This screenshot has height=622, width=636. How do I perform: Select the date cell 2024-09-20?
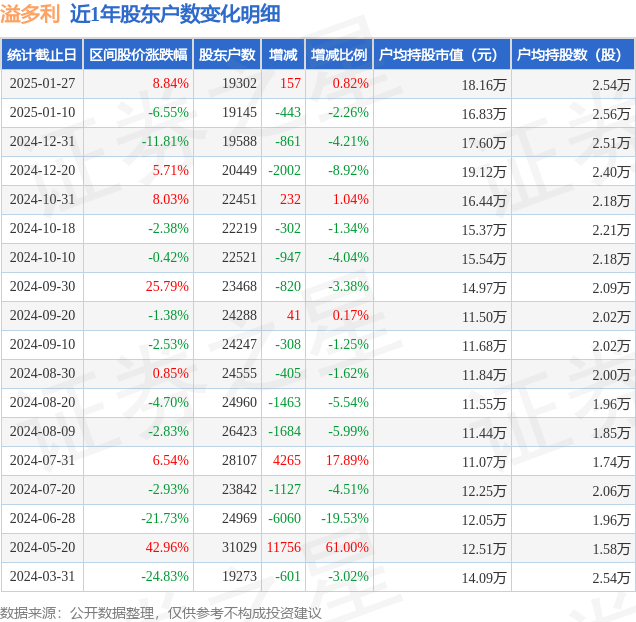[x=43, y=316]
